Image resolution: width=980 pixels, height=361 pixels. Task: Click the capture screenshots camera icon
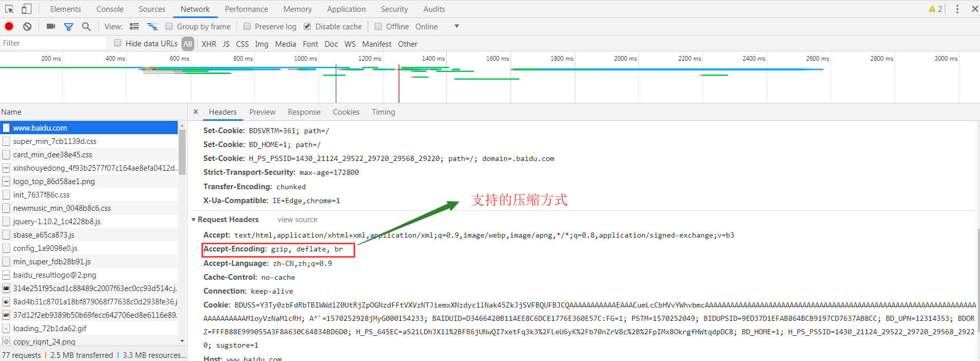coord(50,26)
